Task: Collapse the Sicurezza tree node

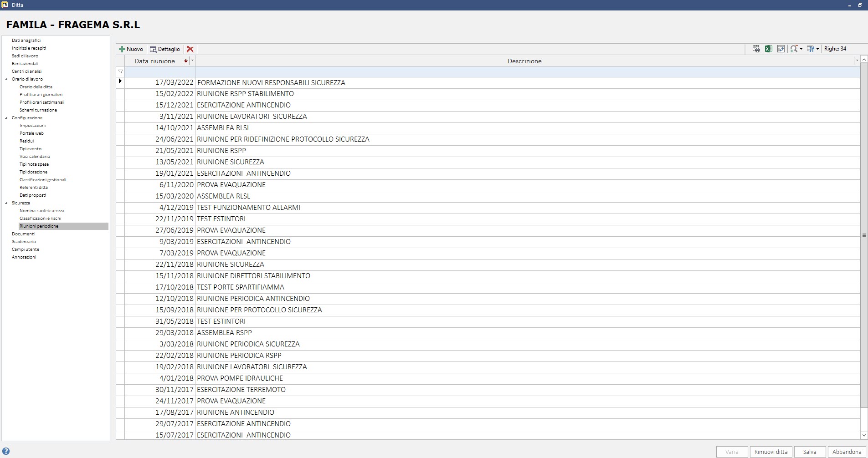Action: (6, 203)
